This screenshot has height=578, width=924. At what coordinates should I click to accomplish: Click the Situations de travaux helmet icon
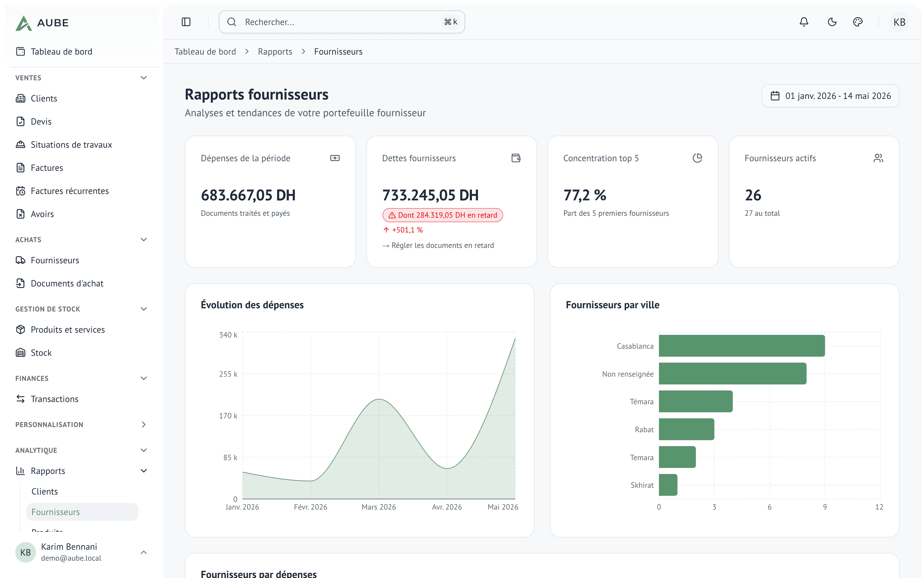point(21,144)
